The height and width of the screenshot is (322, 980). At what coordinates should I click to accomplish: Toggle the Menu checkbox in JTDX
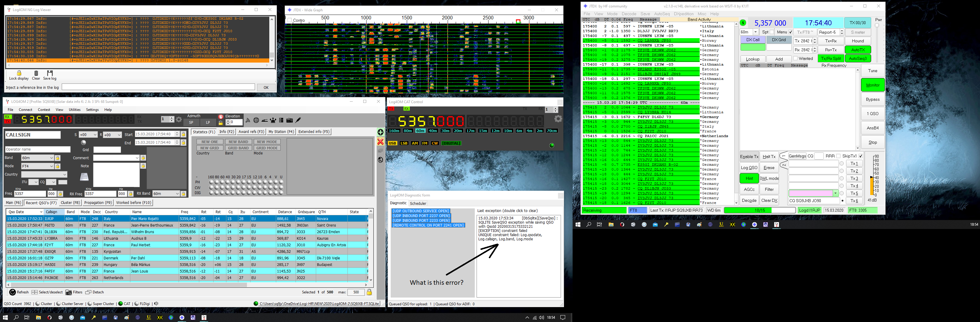pos(790,32)
